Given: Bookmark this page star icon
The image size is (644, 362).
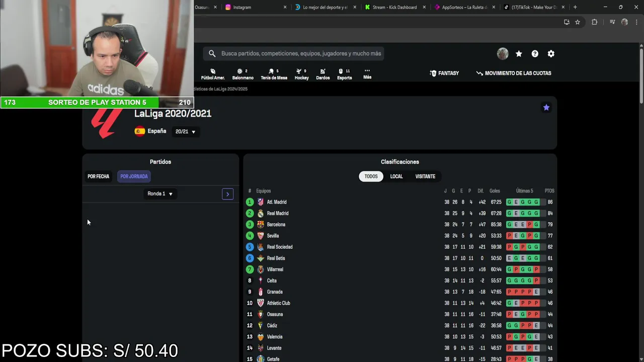Looking at the screenshot, I should 578,22.
